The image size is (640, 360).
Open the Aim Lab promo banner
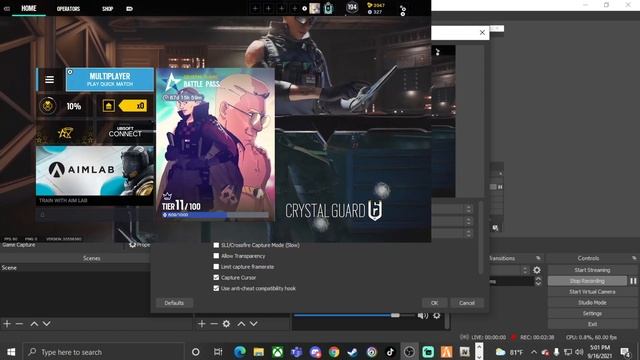point(95,176)
